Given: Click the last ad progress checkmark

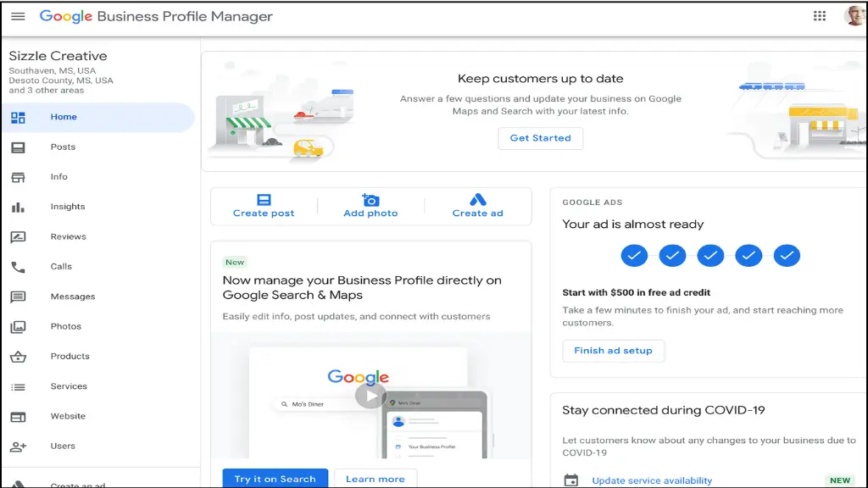Looking at the screenshot, I should 787,256.
